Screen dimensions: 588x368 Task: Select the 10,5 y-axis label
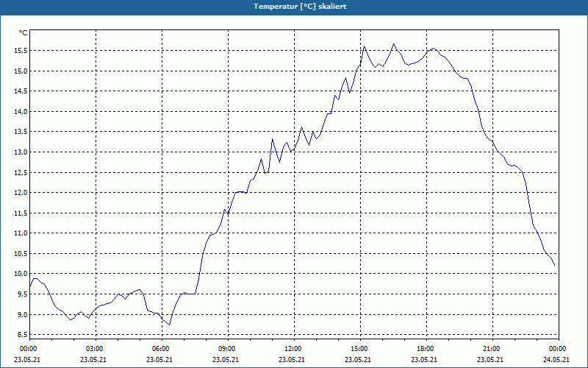click(21, 253)
